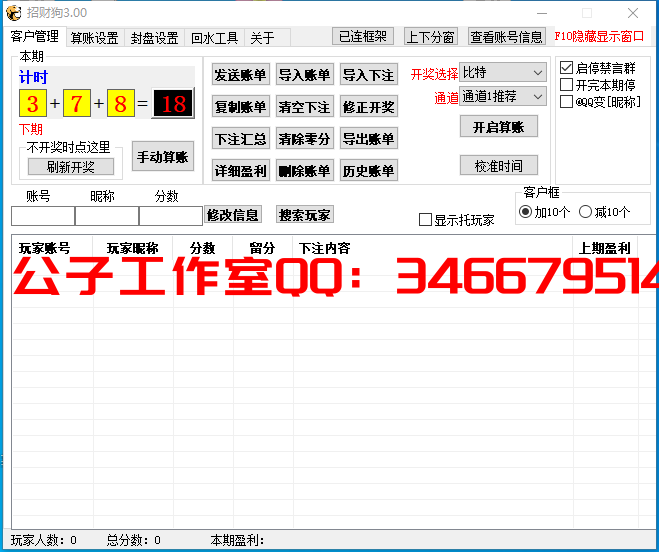659x552 pixels.
Task: Click the 分数 column header in table
Action: (x=203, y=248)
